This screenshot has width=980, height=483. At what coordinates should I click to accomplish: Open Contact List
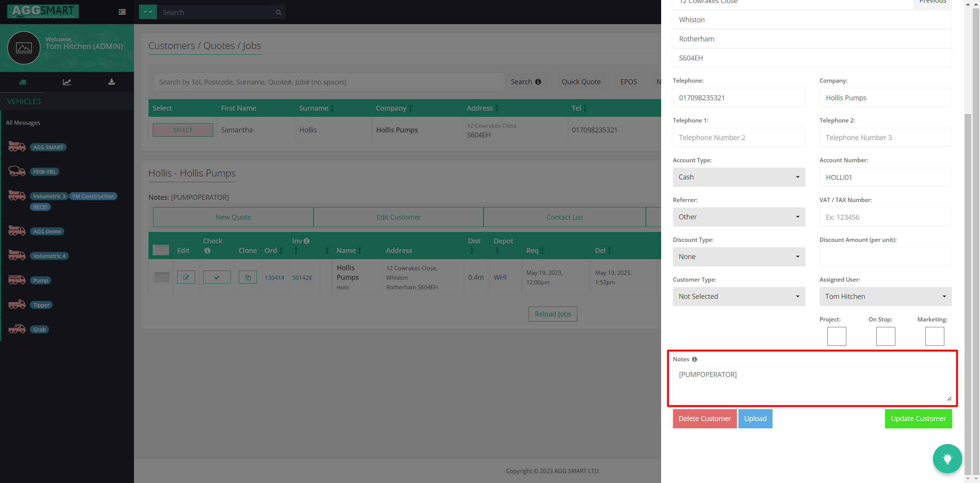[x=565, y=217]
